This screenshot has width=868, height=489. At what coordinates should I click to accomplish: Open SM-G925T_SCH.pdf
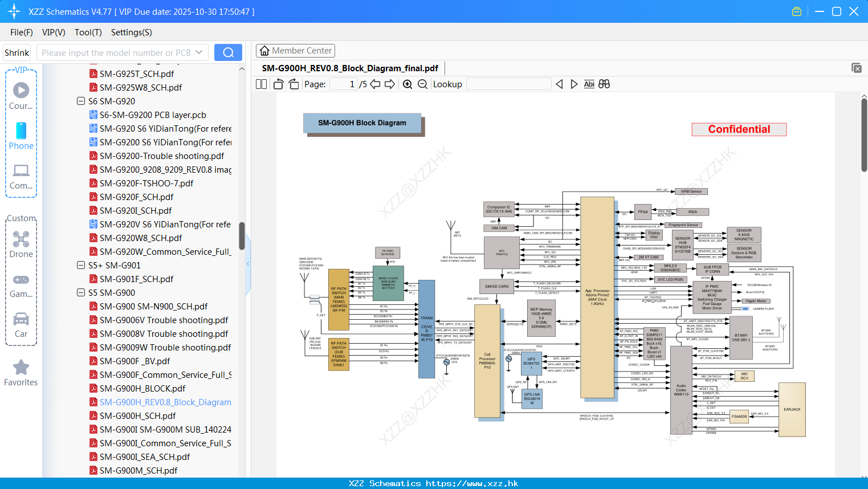(x=131, y=74)
